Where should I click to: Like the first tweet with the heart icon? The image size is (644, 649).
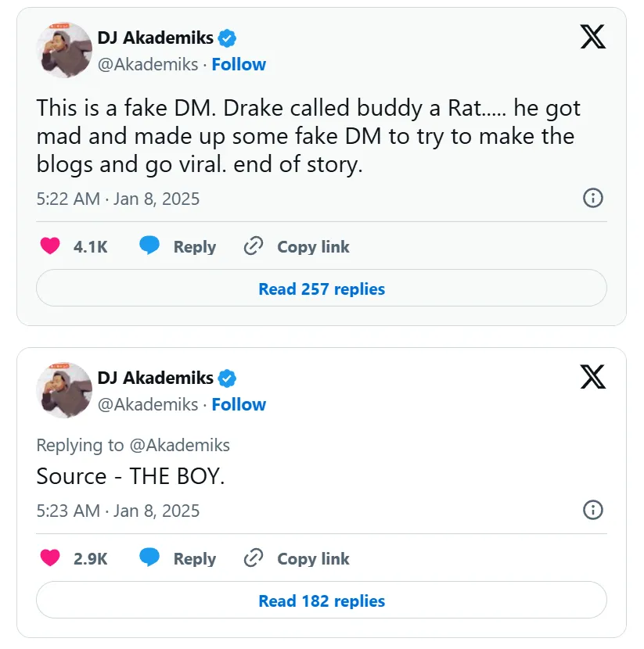(50, 246)
